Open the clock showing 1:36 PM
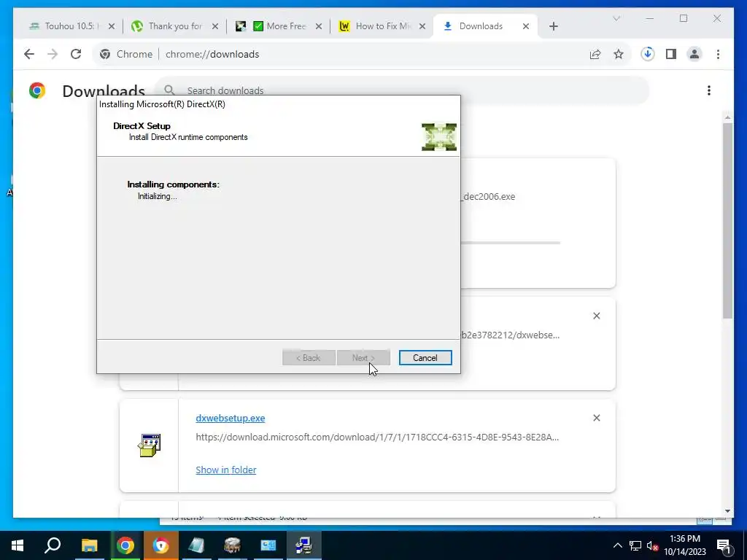Image resolution: width=747 pixels, height=560 pixels. tap(685, 545)
